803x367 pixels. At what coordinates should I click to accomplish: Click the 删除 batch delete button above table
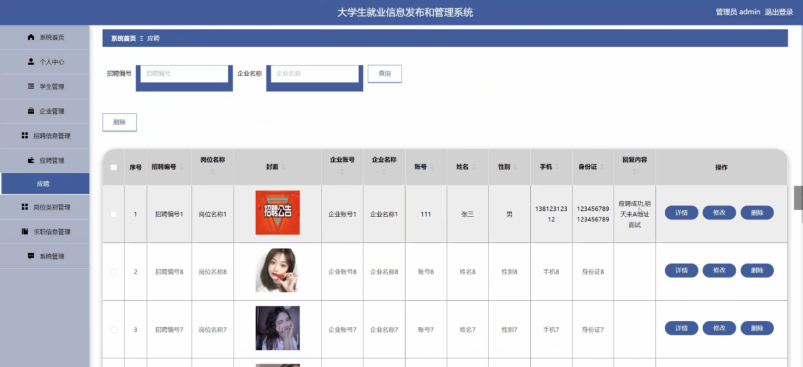[x=119, y=122]
